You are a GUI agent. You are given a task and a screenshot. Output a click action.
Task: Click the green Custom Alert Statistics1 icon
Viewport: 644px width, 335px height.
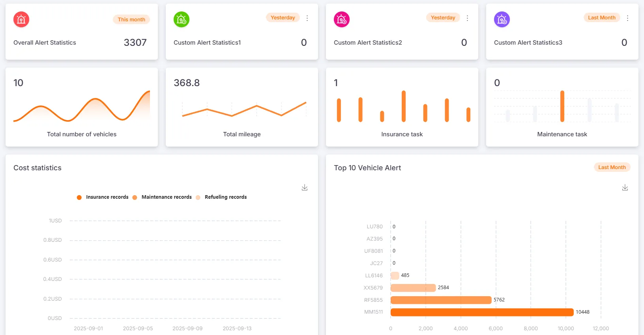coord(182,19)
